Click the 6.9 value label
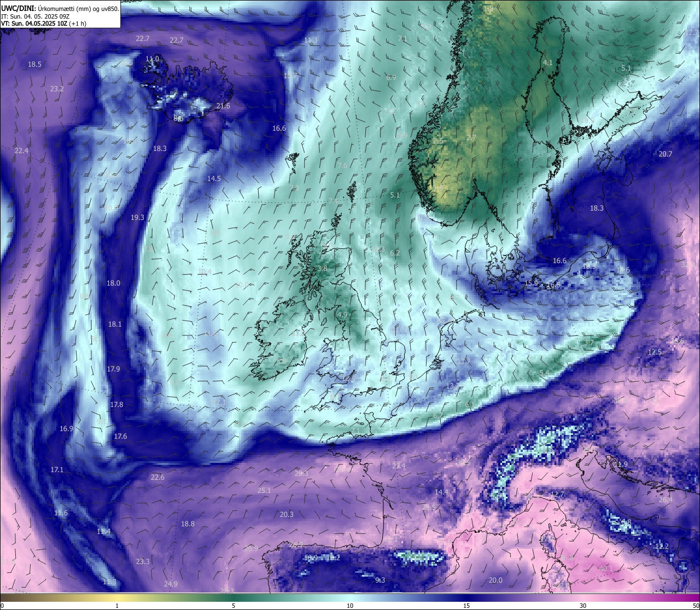This screenshot has height=610, width=700. [x=390, y=78]
